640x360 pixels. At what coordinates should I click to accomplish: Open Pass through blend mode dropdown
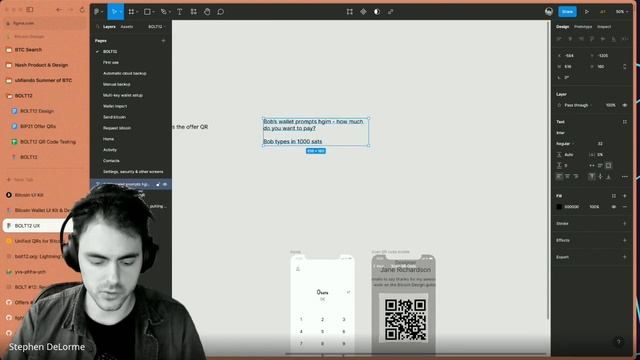pos(578,105)
